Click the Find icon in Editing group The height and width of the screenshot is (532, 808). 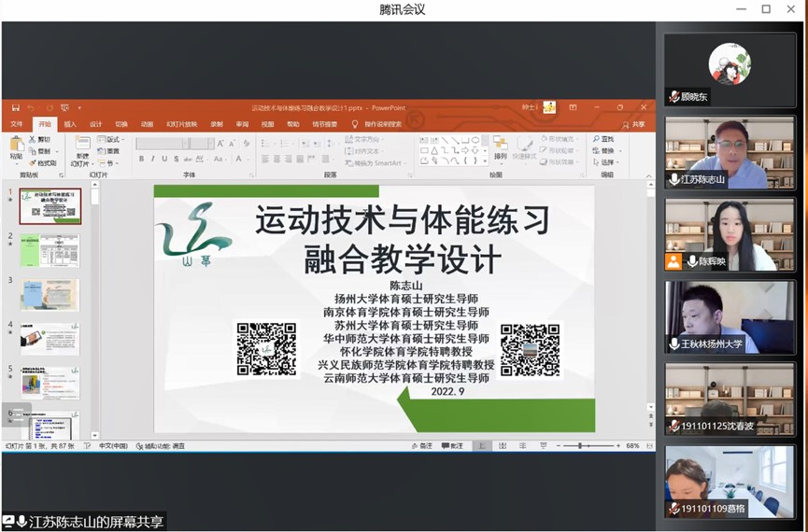(x=602, y=139)
